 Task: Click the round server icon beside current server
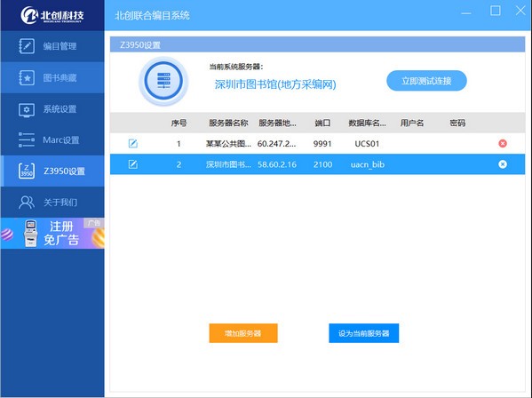[163, 81]
